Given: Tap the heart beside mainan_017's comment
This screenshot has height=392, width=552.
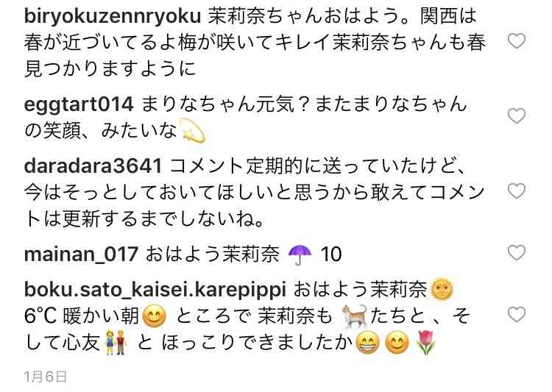Looking at the screenshot, I should 517,253.
